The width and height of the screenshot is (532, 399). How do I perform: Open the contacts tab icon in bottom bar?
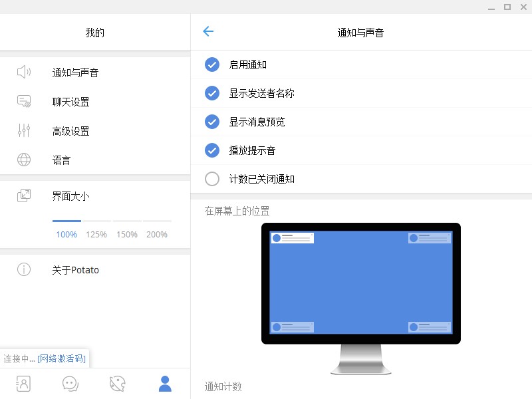[23, 384]
